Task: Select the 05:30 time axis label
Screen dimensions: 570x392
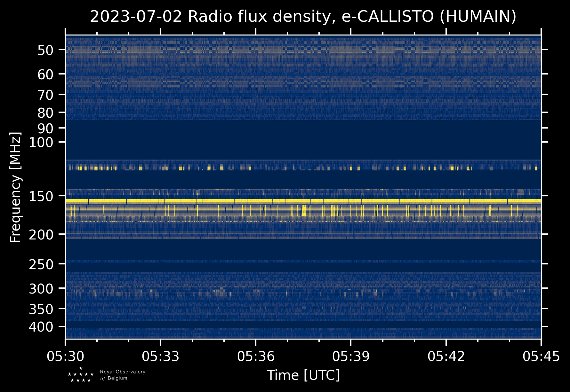Action: tap(66, 356)
